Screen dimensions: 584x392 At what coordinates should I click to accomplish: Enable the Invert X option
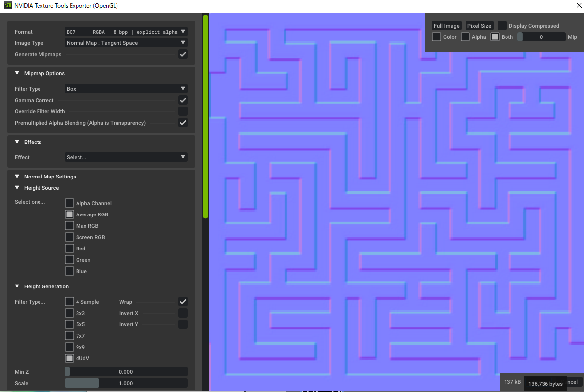coord(183,313)
